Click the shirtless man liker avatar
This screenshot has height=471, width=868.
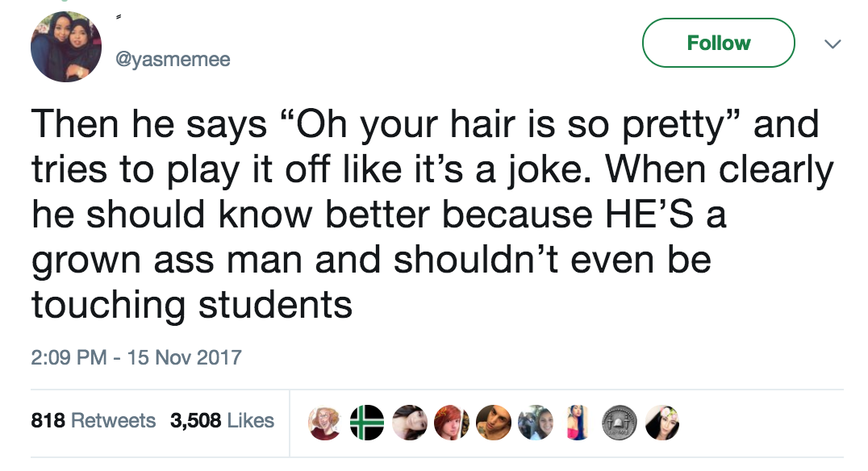coord(494,422)
